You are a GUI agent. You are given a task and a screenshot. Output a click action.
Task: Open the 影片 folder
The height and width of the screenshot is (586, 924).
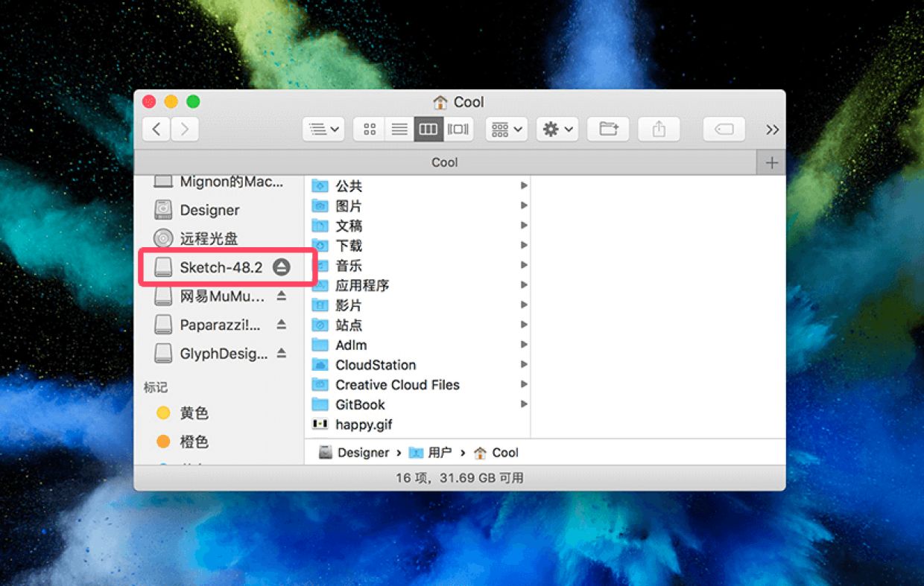418,305
